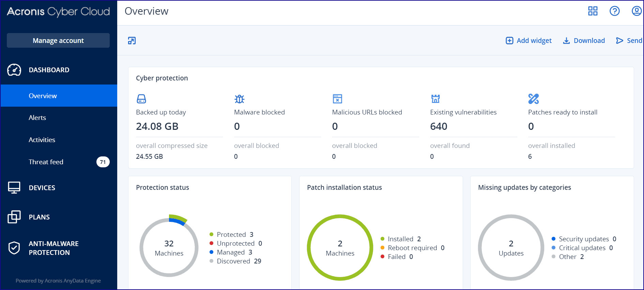Click the Security updates 0 legend entry
644x290 pixels.
(584, 239)
